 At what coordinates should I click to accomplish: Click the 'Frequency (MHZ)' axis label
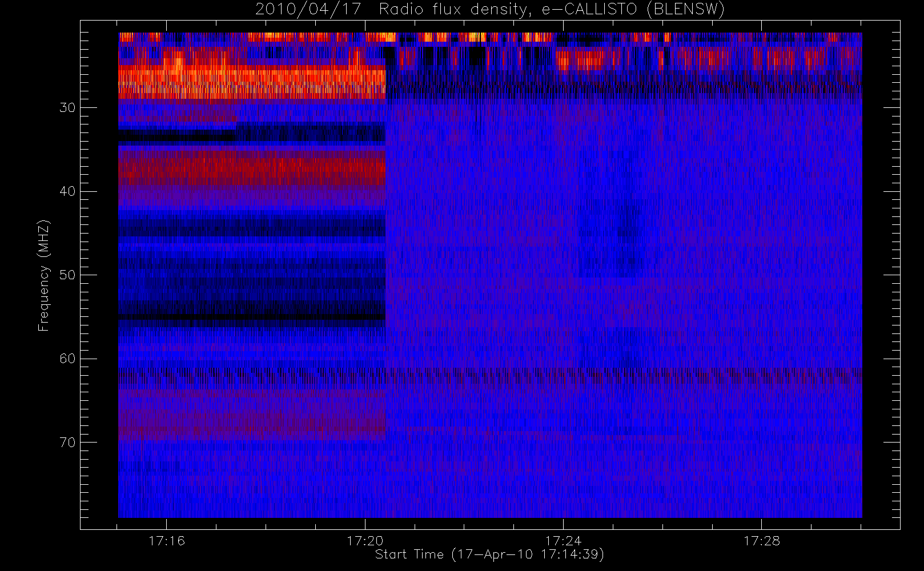(44, 275)
